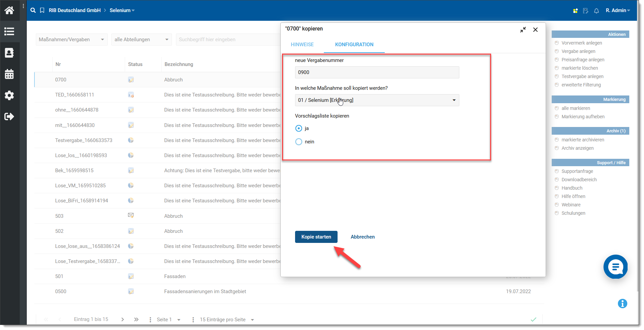Switch to the HINWEISE tab
644x330 pixels.
(x=302, y=45)
